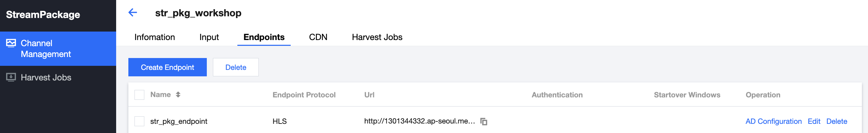Screen dimensions: 868x133
Task: Click the StreamPackage title in the sidebar
Action: pyautogui.click(x=43, y=15)
